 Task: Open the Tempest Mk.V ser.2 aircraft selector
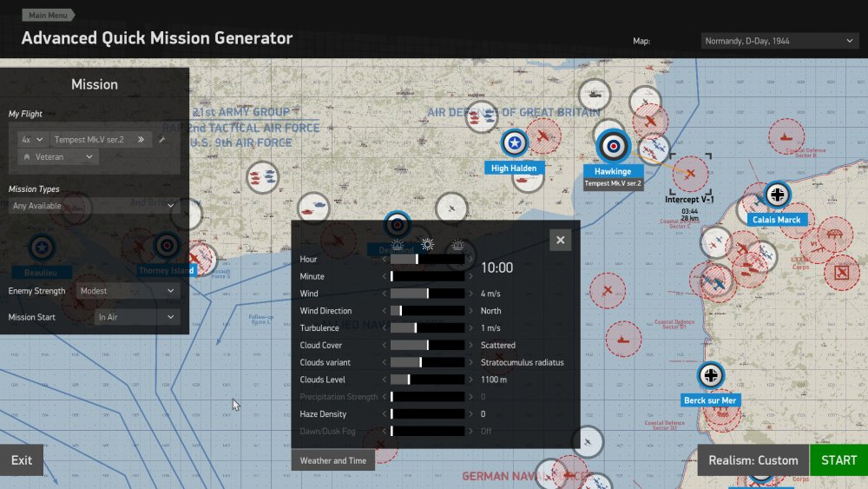[100, 140]
